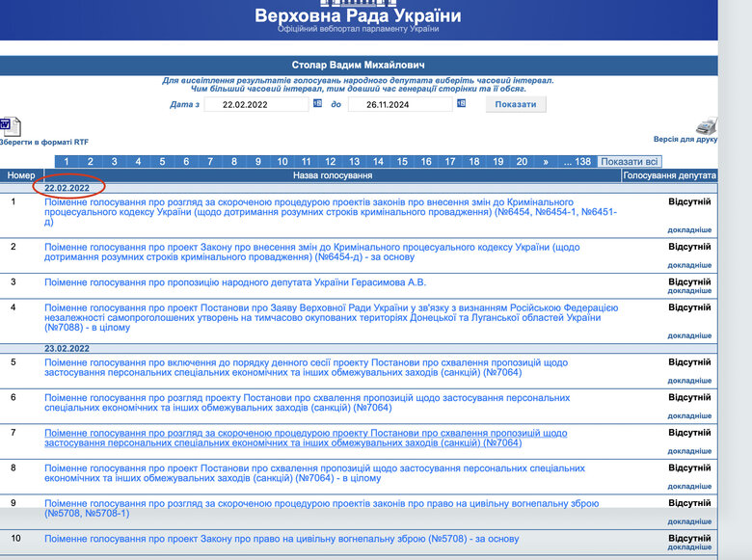Click the 'Показати' button
This screenshot has height=560, width=752.
coord(517,104)
